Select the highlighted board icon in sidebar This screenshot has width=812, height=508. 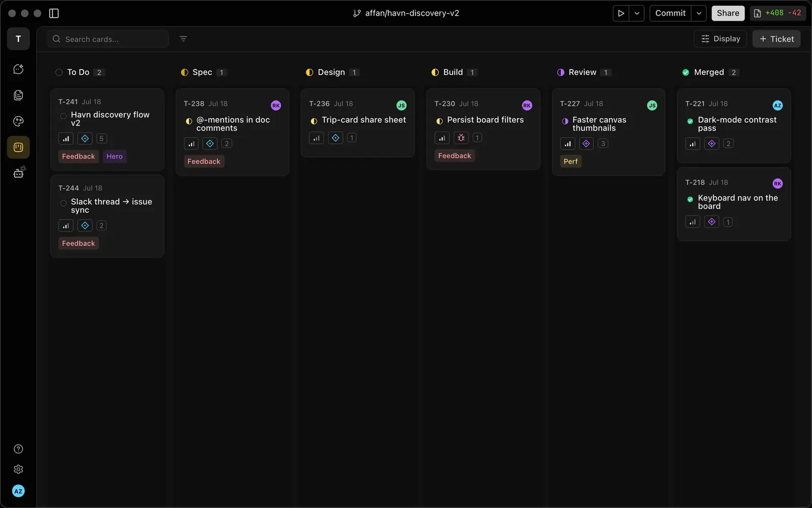tap(18, 147)
